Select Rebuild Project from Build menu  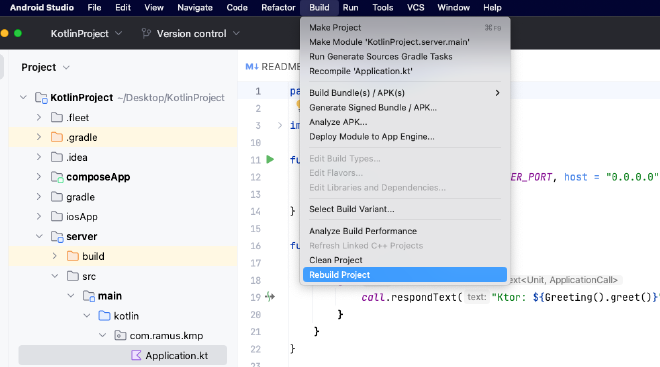pyautogui.click(x=405, y=275)
